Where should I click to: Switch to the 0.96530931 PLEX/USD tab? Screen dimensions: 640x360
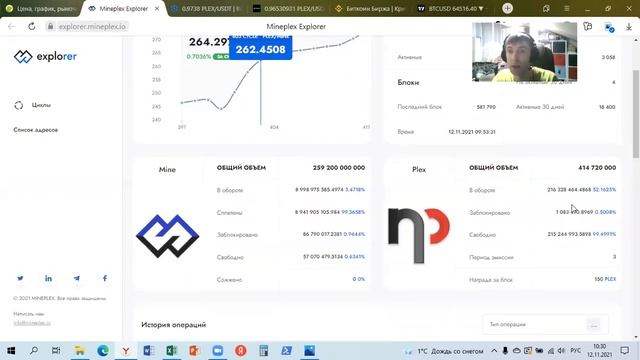288,9
